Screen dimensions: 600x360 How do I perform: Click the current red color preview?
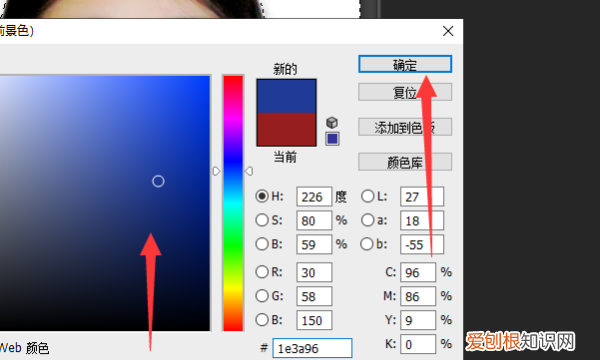click(x=286, y=129)
